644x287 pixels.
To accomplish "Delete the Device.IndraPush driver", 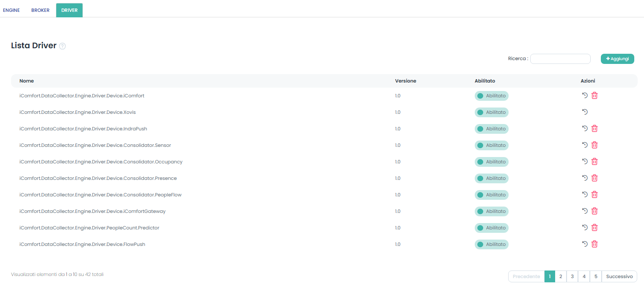I will pos(594,129).
